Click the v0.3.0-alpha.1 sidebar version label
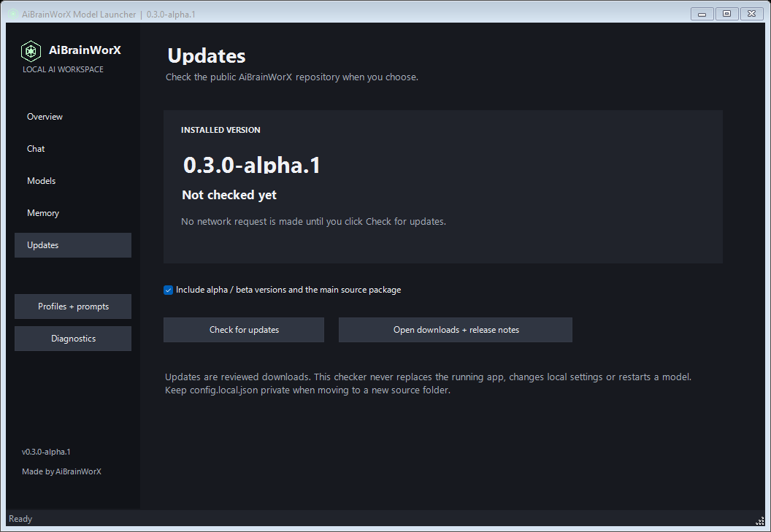 [46, 452]
